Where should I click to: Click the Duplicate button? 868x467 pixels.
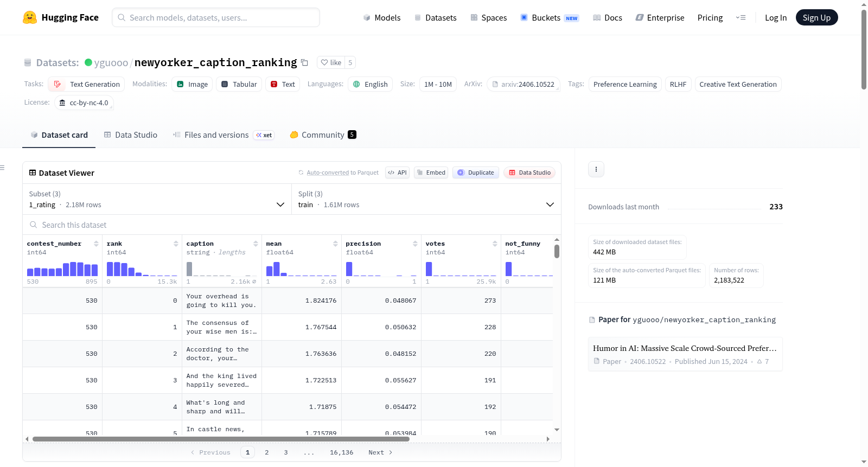pos(476,172)
